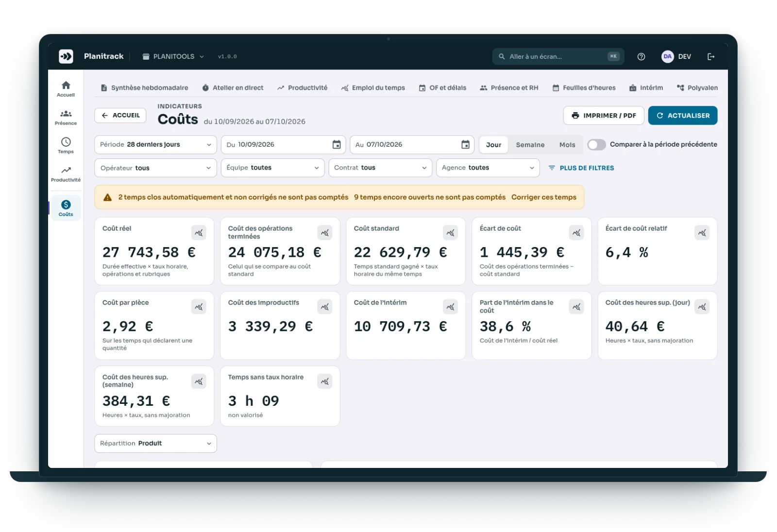Open the Contrat tous dropdown

click(x=380, y=168)
